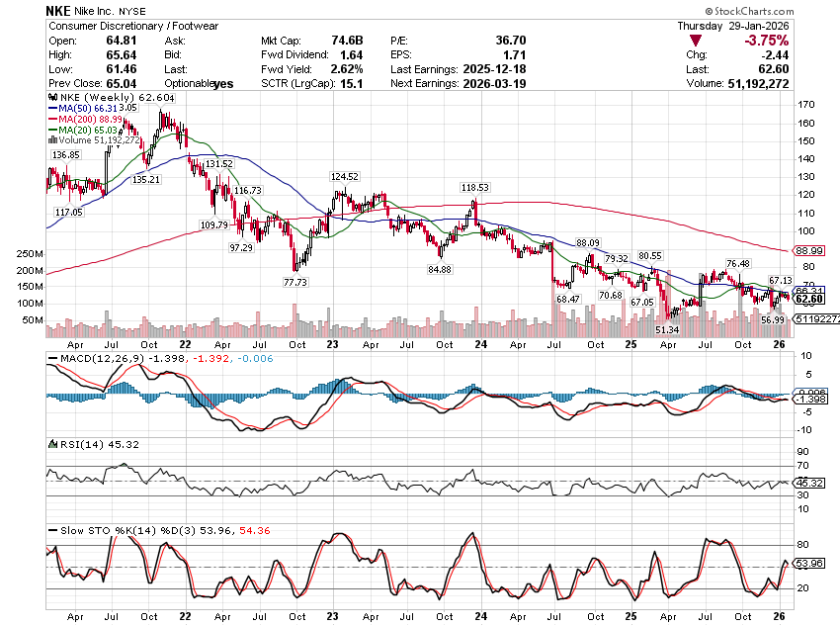Click the blue MA(50) legend line
Screen dimensions: 840x626
tap(52, 108)
